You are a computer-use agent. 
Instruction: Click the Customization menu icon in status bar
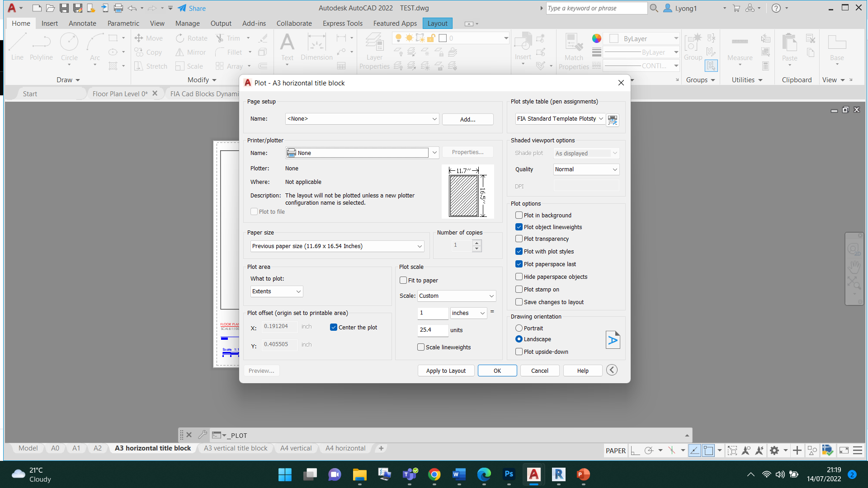pos(858,450)
